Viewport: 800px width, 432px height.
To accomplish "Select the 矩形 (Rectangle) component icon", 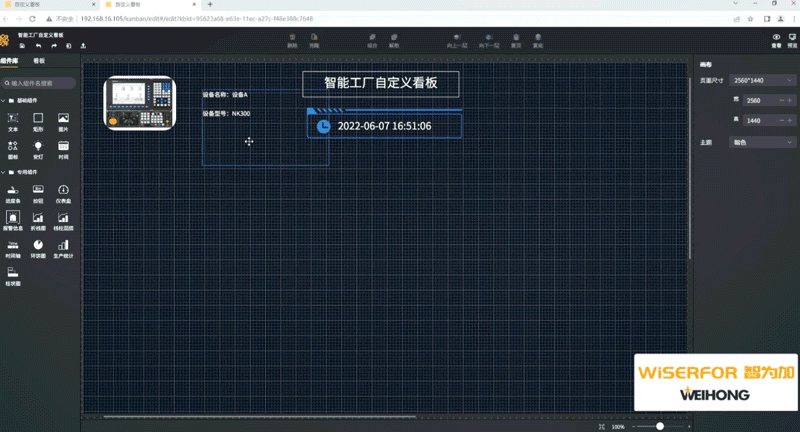I will [x=38, y=119].
